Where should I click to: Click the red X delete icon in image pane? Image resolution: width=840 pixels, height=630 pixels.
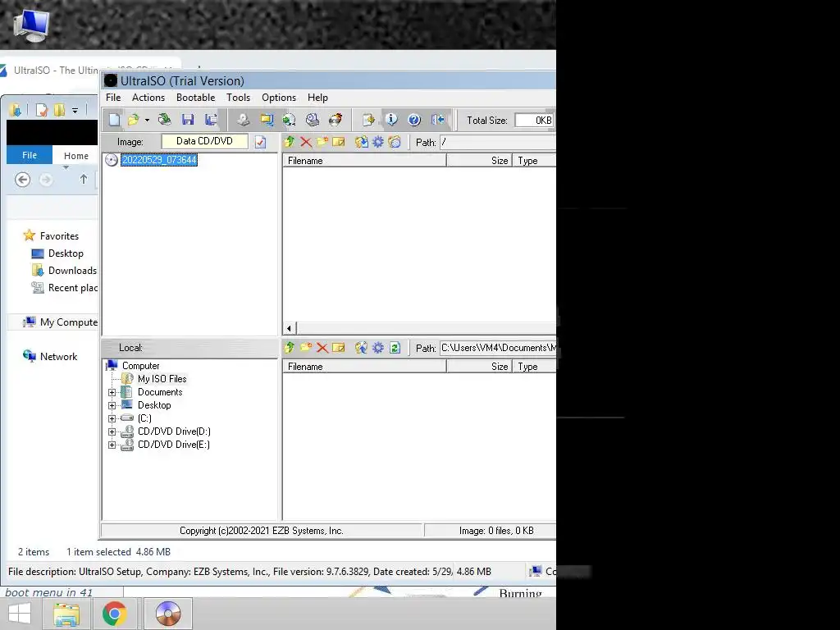pos(306,142)
